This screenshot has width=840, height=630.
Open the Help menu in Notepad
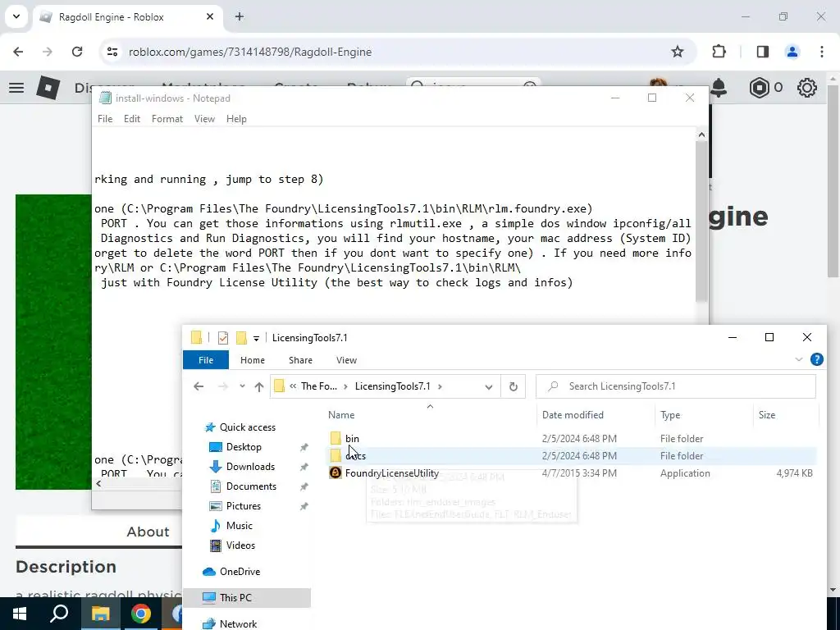click(x=236, y=119)
